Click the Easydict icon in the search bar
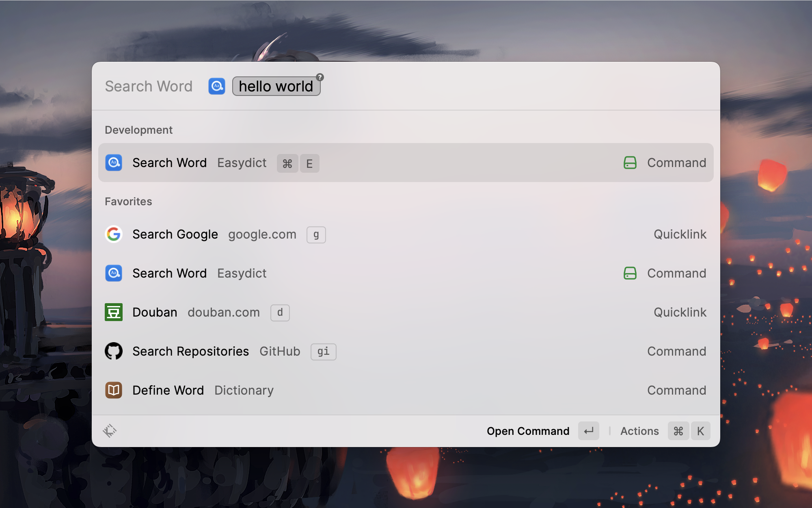The image size is (812, 508). (217, 86)
